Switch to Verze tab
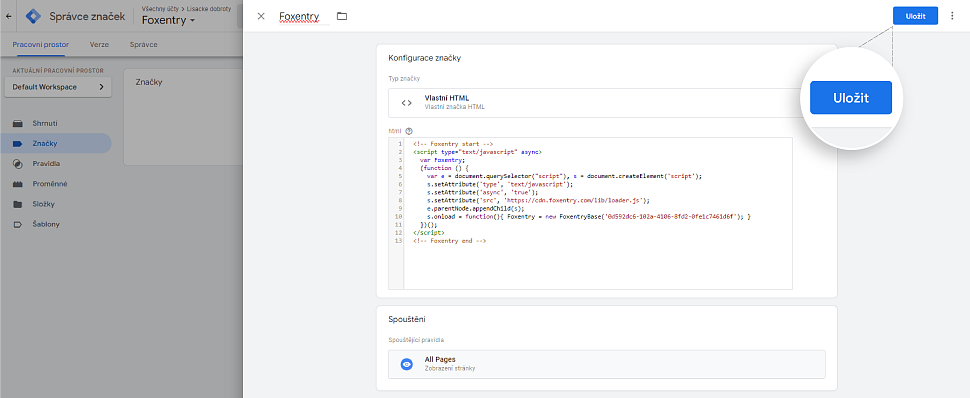970x398 pixels. (x=99, y=45)
